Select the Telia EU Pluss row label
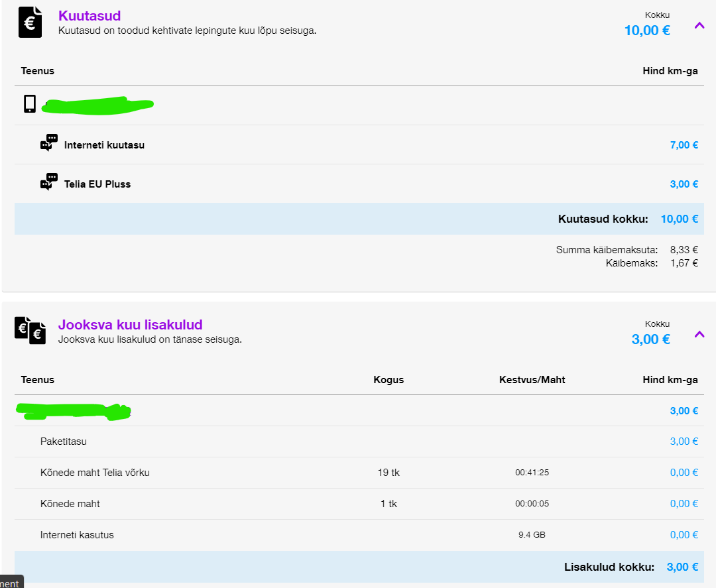Image resolution: width=716 pixels, height=588 pixels. point(97,184)
